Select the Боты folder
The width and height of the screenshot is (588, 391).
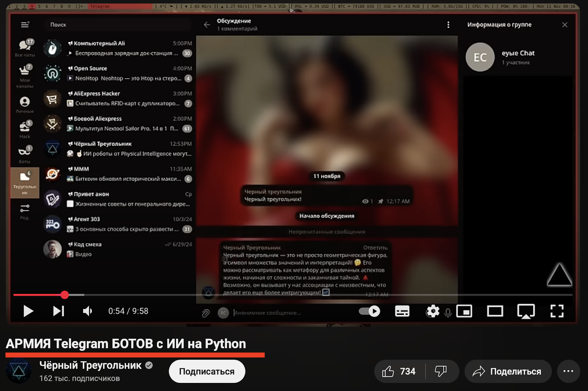(x=25, y=154)
